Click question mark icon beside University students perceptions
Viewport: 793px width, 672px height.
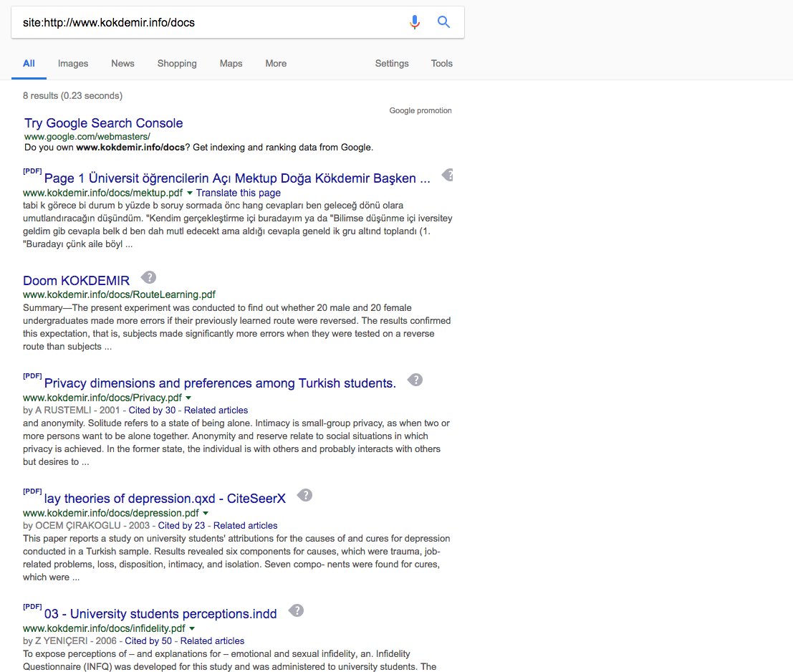pyautogui.click(x=297, y=610)
